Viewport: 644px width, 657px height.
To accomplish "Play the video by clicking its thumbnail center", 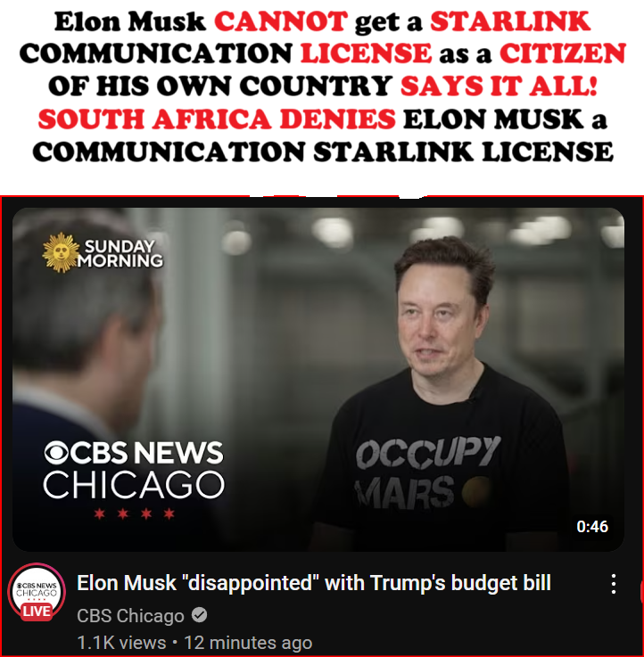I will click(318, 379).
